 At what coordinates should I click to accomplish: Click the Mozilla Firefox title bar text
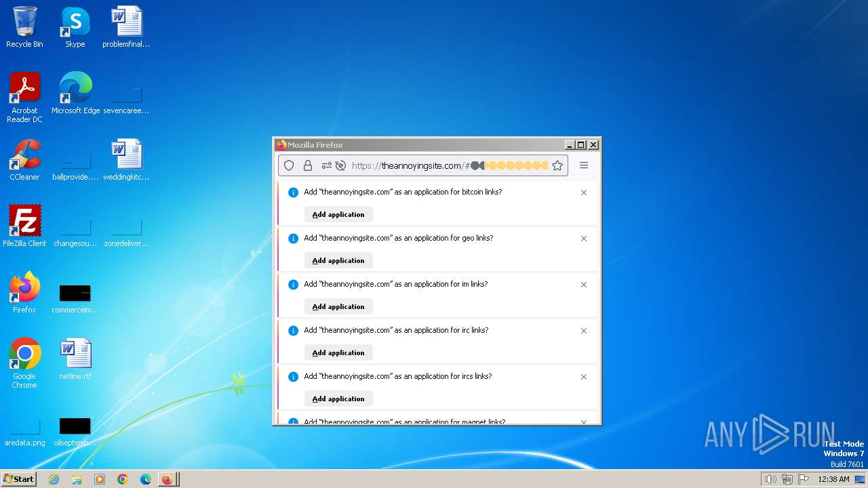315,145
